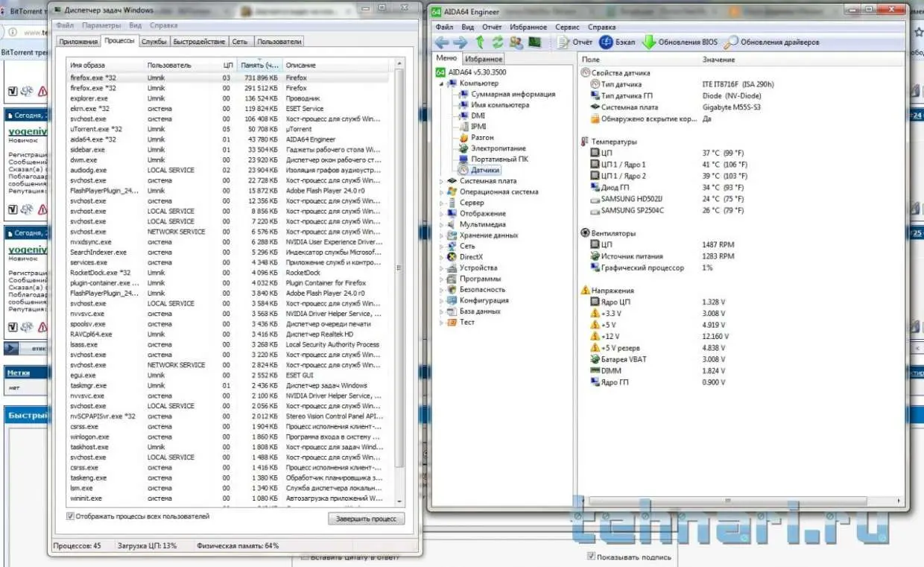Click the warning icon beside +12 V

pyautogui.click(x=595, y=337)
